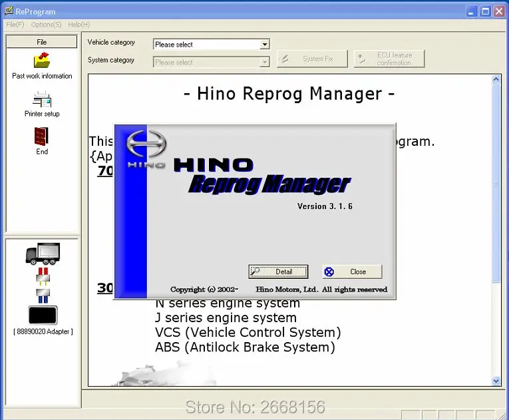Click 'ABS (Antilock Brake System)' text
Image resolution: width=509 pixels, height=420 pixels.
pos(245,347)
